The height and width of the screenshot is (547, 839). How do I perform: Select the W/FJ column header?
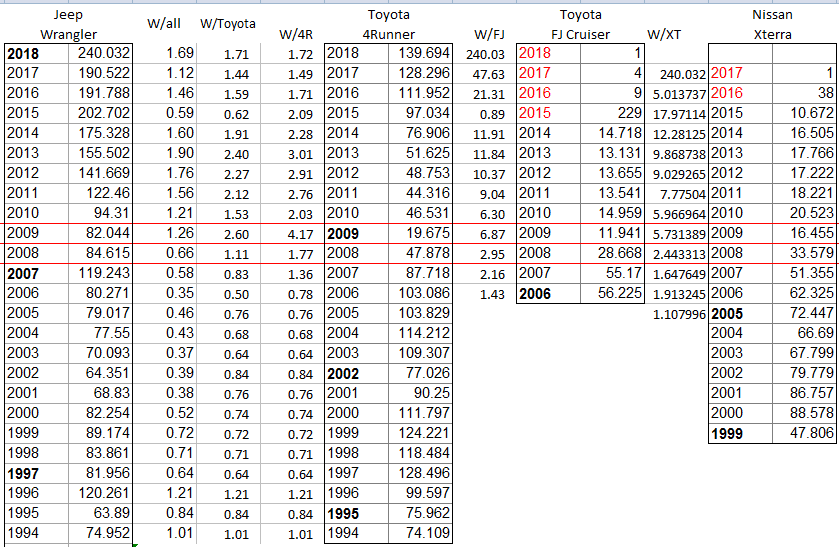[x=489, y=35]
